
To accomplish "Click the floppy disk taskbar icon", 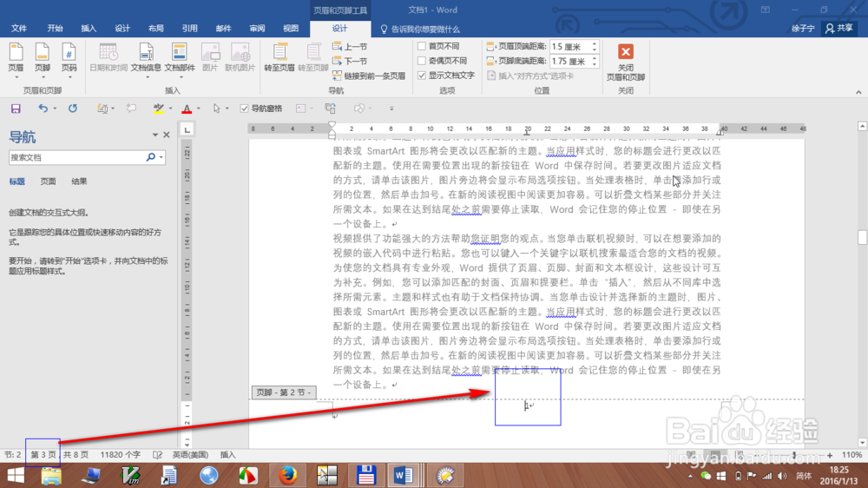I will click(x=366, y=475).
